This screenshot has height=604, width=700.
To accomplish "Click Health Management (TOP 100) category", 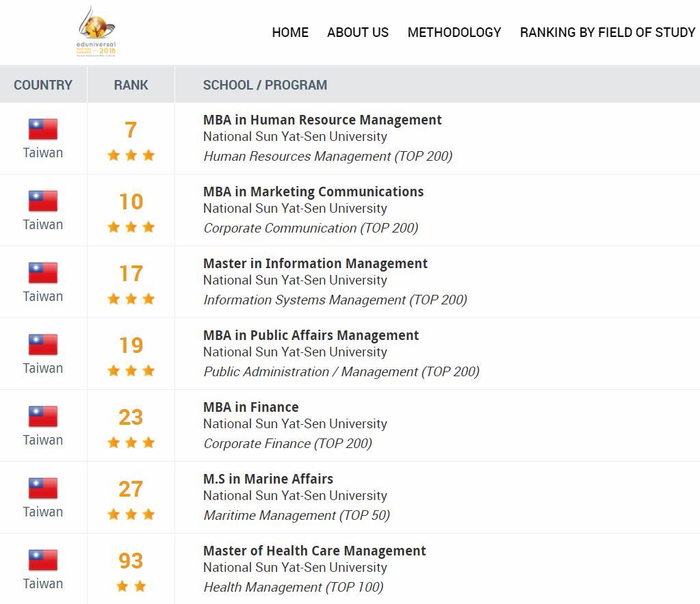I will tap(294, 588).
